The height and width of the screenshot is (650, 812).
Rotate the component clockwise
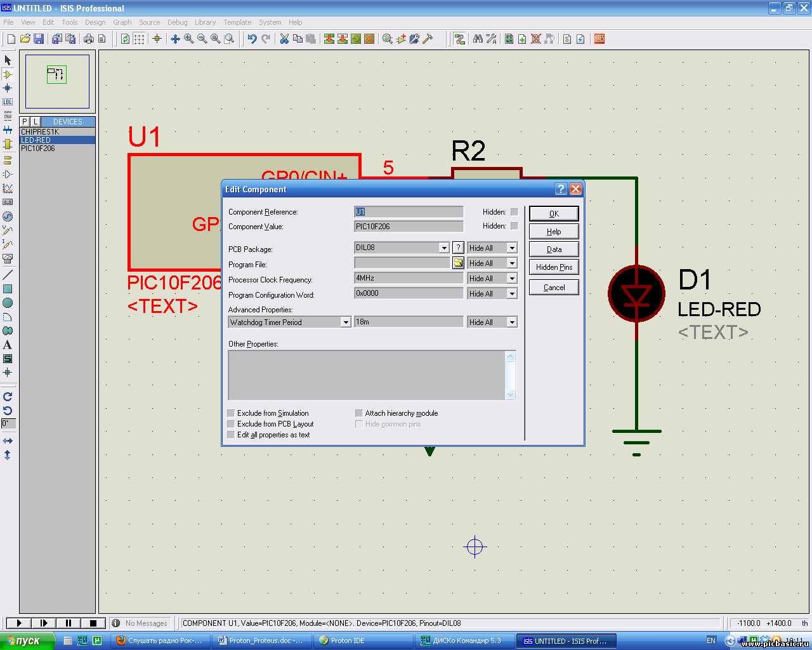[x=8, y=397]
